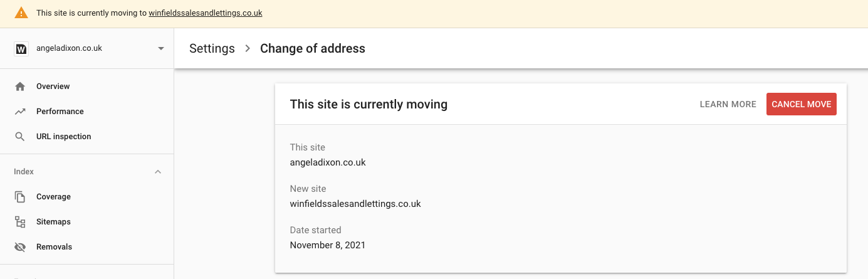
Task: Click the Learn More button
Action: [728, 104]
